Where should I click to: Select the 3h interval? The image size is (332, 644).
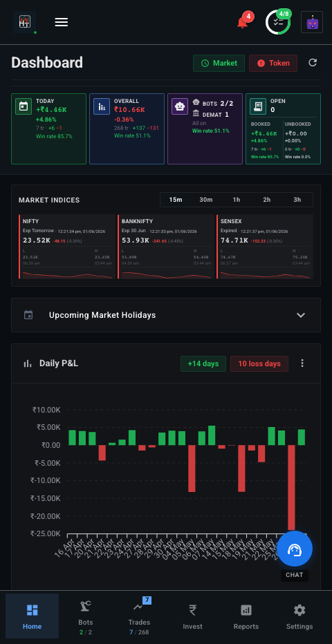click(297, 200)
